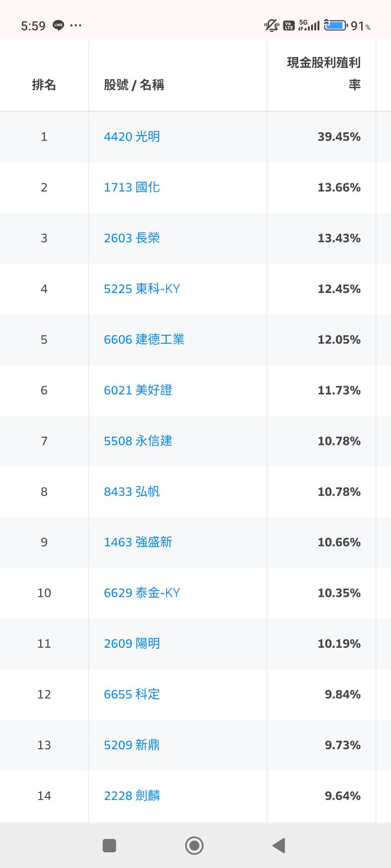The height and width of the screenshot is (868, 391).
Task: Click the 現金股利殖利率 column header
Action: pyautogui.click(x=324, y=74)
